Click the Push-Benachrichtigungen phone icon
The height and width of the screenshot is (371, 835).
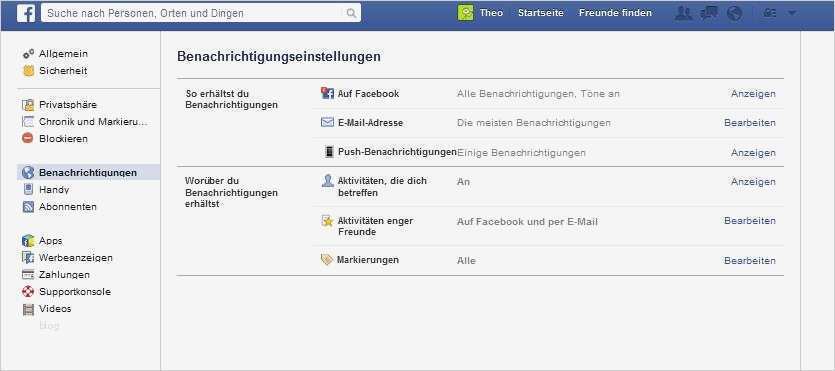[x=329, y=152]
